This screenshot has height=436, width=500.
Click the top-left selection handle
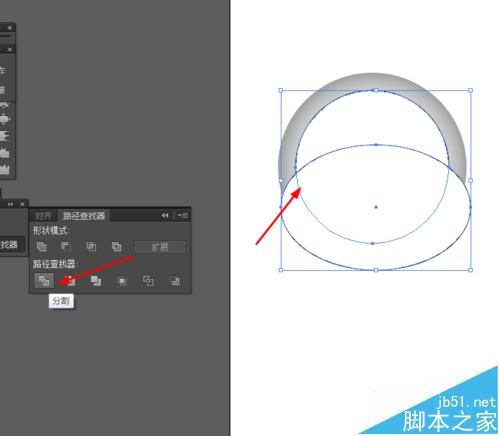(x=281, y=90)
